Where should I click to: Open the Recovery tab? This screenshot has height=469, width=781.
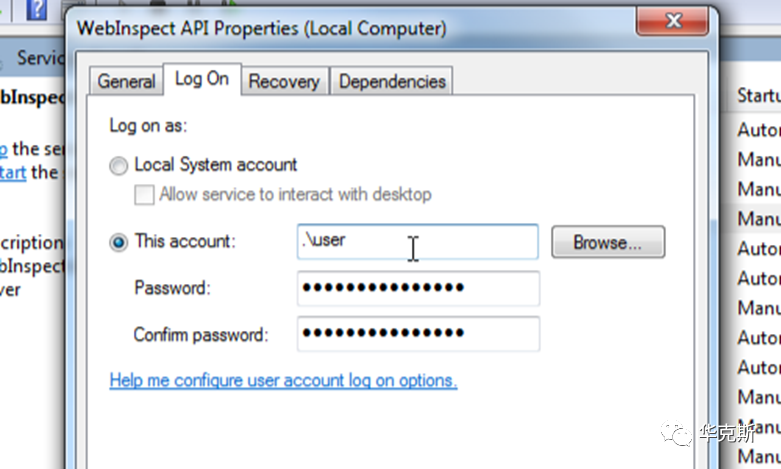284,82
